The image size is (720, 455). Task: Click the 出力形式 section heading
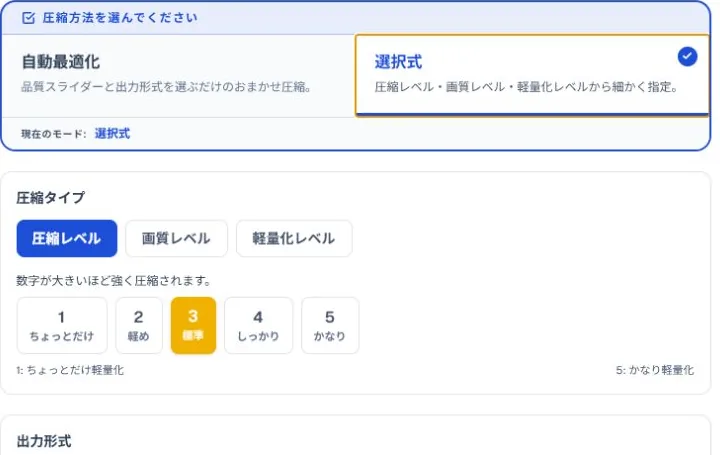click(44, 441)
